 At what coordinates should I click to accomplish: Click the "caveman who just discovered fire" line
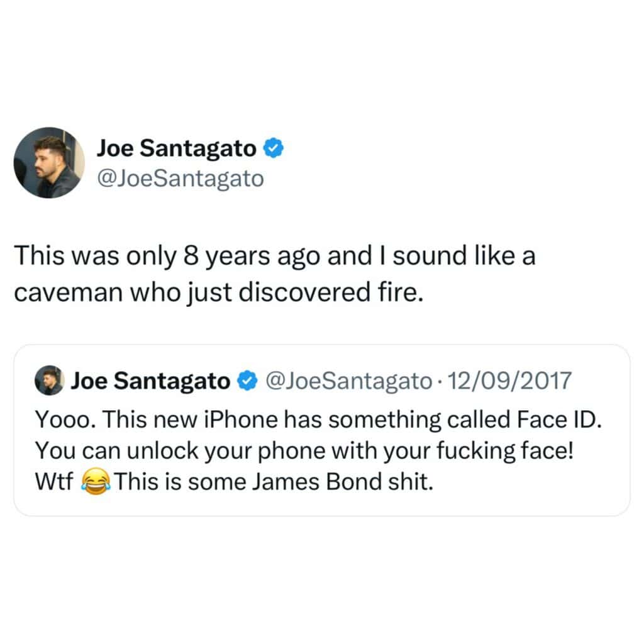point(216,292)
